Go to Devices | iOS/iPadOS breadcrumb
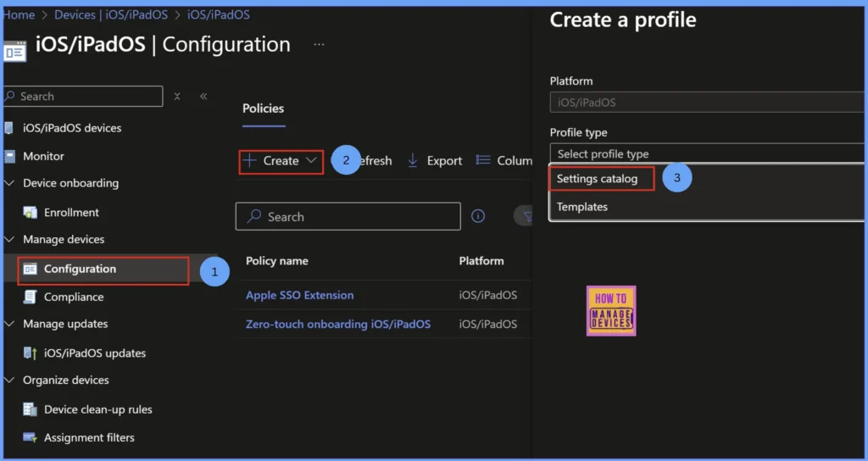Image resolution: width=868 pixels, height=461 pixels. click(111, 14)
